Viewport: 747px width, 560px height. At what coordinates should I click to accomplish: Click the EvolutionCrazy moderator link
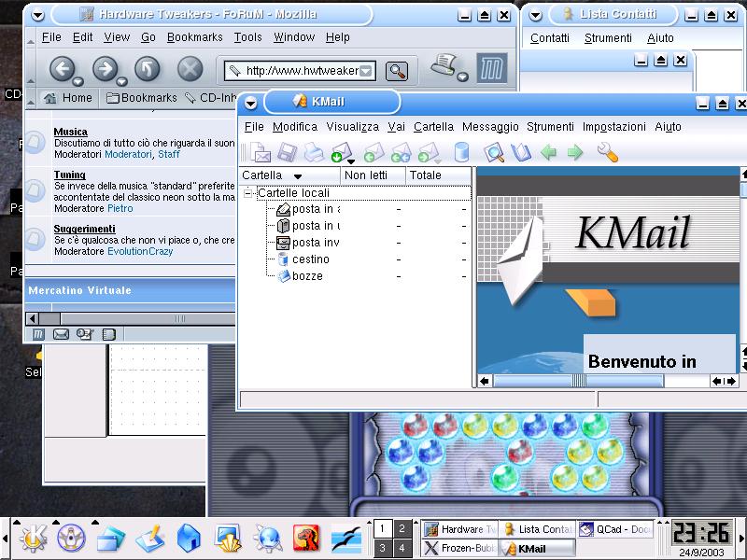point(140,251)
